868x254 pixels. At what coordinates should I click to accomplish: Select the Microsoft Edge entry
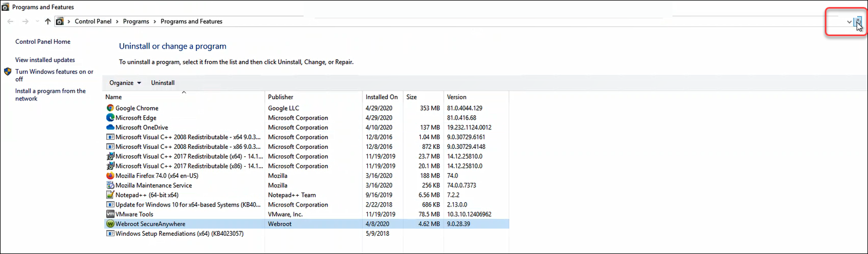136,118
